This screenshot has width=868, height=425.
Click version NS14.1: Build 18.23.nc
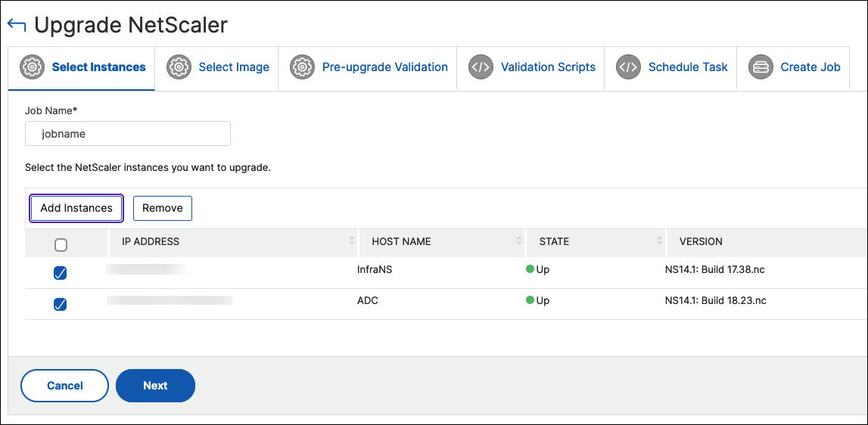716,301
